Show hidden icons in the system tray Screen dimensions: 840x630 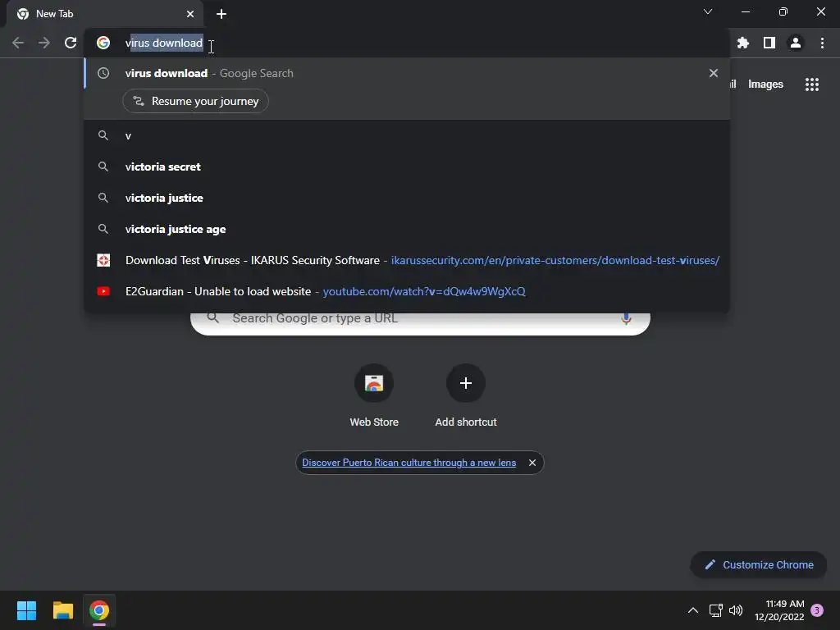(692, 610)
